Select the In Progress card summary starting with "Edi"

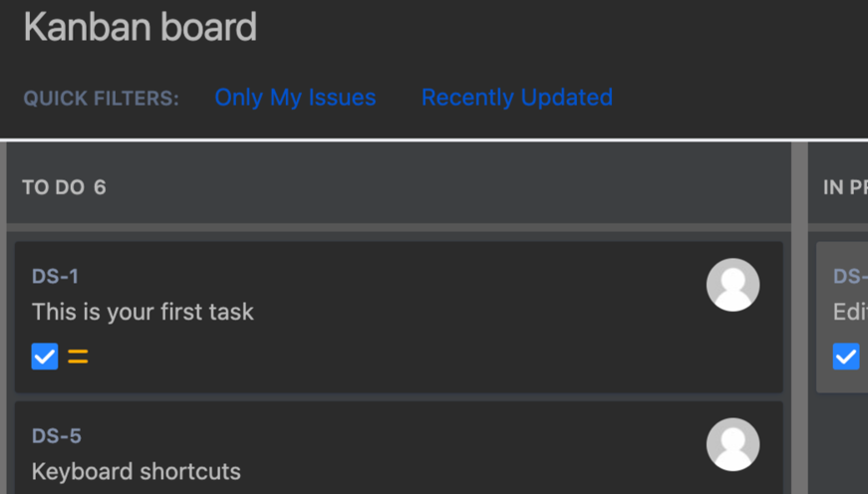pos(850,312)
